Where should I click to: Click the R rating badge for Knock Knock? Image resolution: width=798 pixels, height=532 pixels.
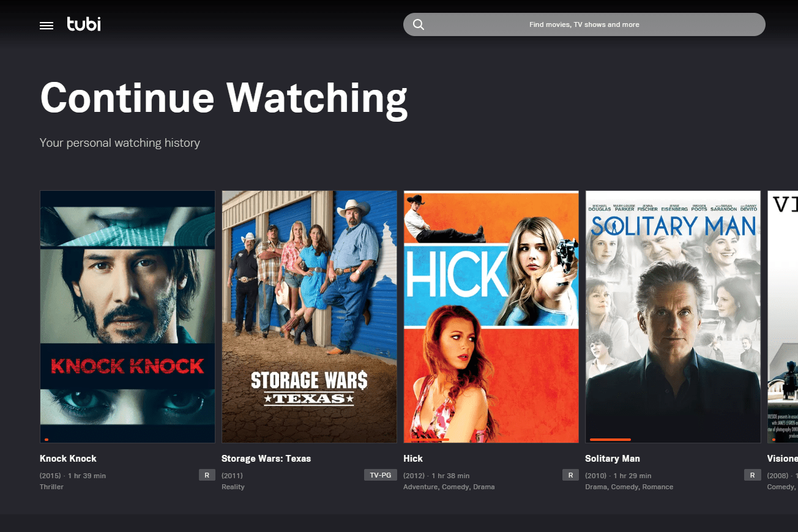pyautogui.click(x=207, y=475)
